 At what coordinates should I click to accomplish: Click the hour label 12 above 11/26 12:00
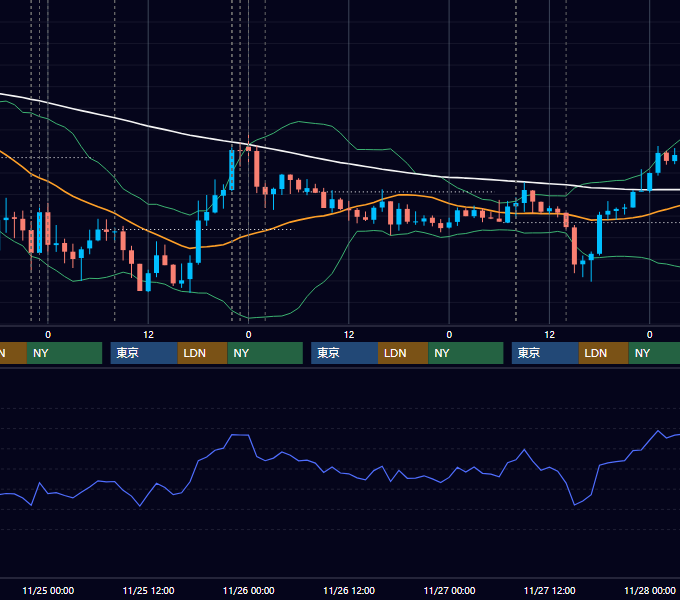349,335
